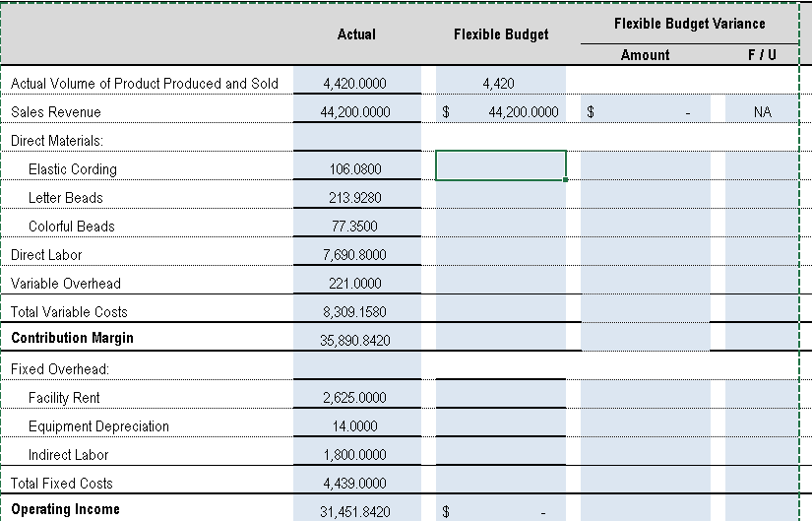
Task: Click Equipment Depreciation actual 14.0000
Action: [355, 425]
